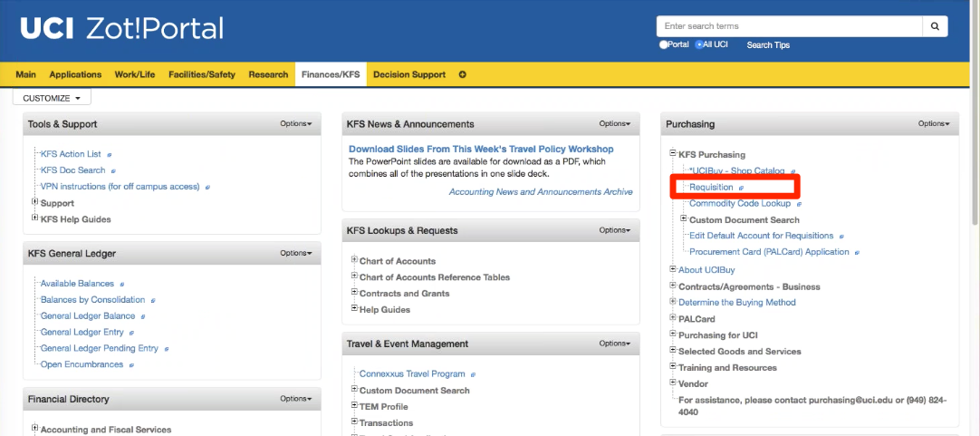Screen dimensions: 980x436
Task: Click external link icon after Procurement Card Application
Action: [x=858, y=253]
